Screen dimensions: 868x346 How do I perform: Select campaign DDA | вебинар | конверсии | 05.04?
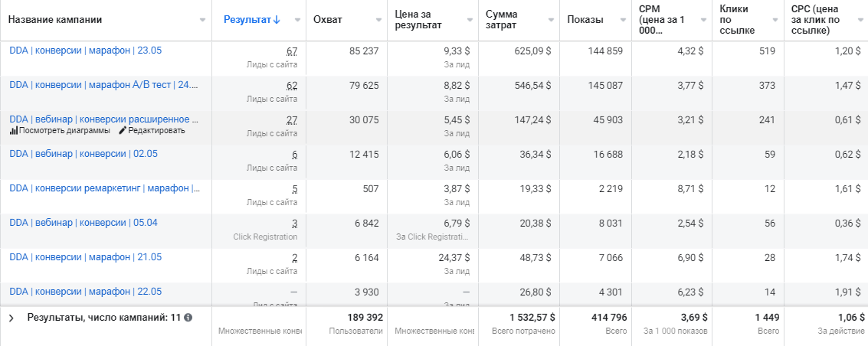[x=84, y=223]
